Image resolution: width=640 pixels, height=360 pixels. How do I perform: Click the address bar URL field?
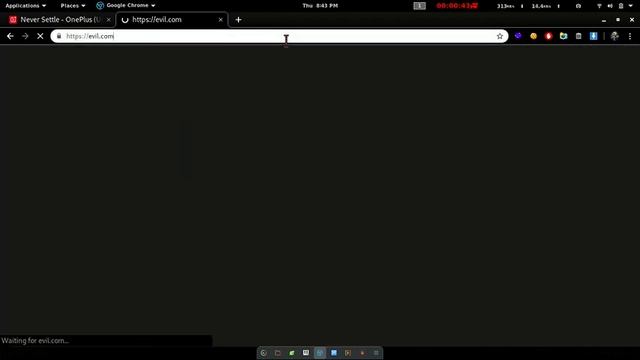[x=279, y=36]
